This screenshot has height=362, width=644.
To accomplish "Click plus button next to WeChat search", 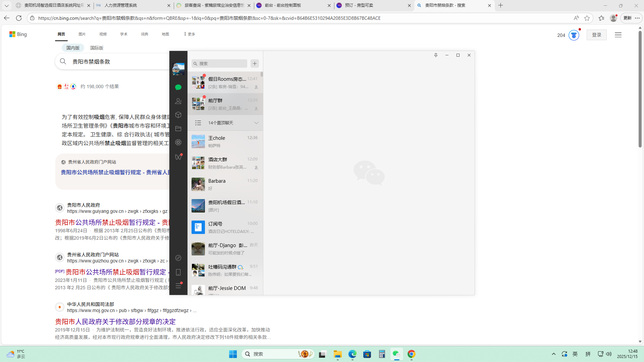I will tap(255, 63).
